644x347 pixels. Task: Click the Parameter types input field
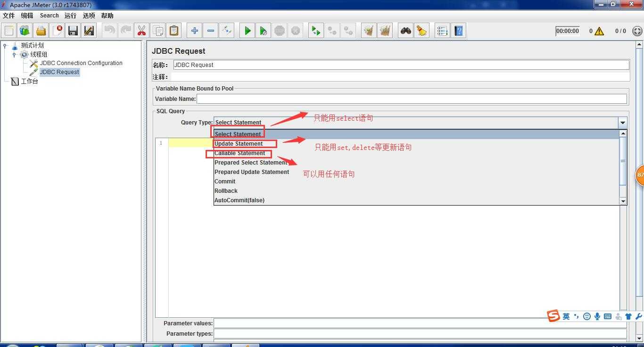pos(420,334)
